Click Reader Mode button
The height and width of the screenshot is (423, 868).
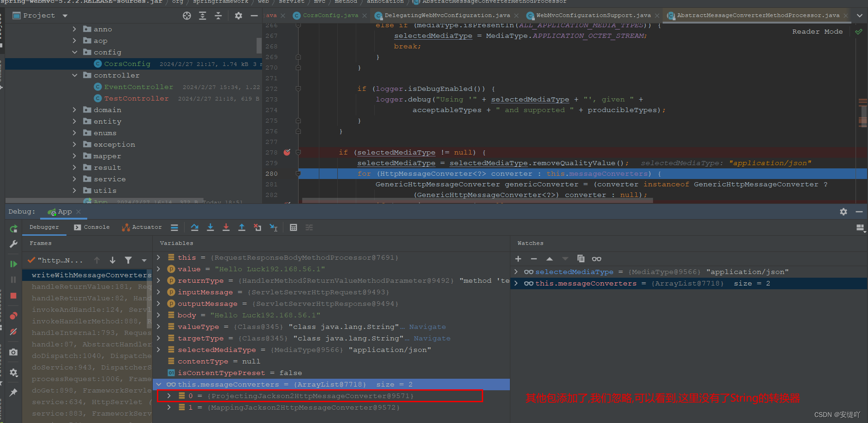pyautogui.click(x=817, y=31)
